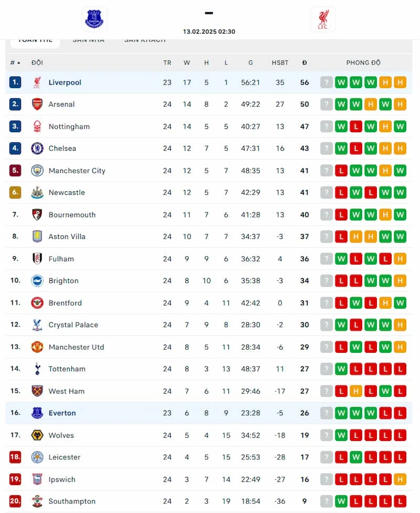The height and width of the screenshot is (513, 420).
Task: Sort standings by the Đ points header
Action: [x=304, y=62]
